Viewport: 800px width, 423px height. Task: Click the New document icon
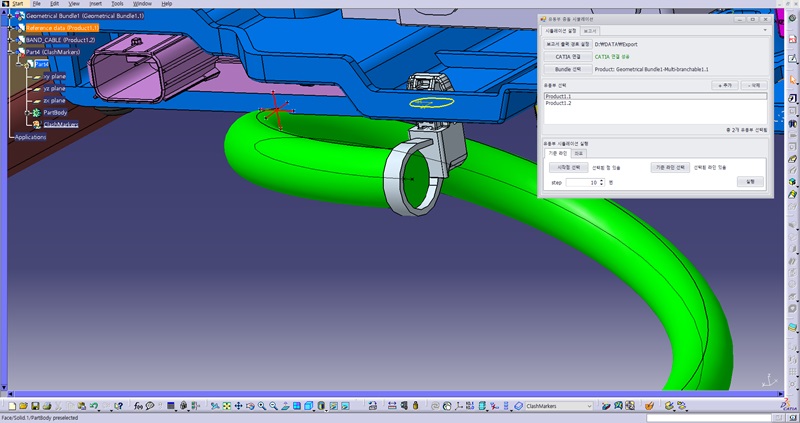pos(11,406)
